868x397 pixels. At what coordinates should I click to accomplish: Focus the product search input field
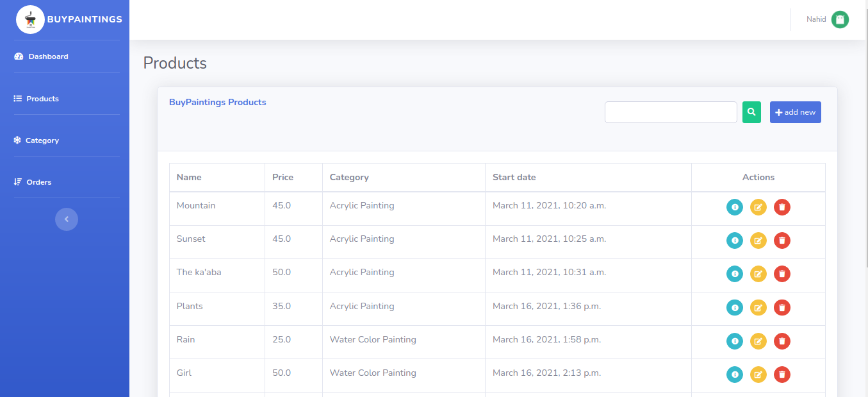[670, 112]
